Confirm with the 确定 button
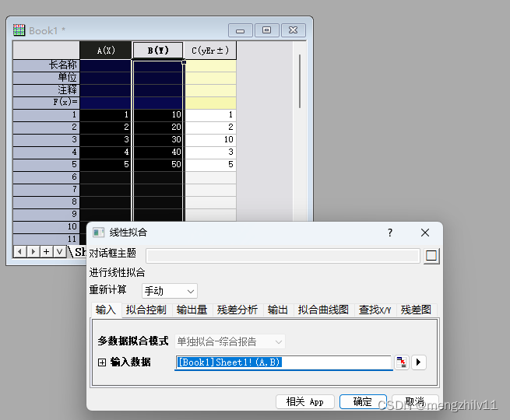 click(x=363, y=402)
